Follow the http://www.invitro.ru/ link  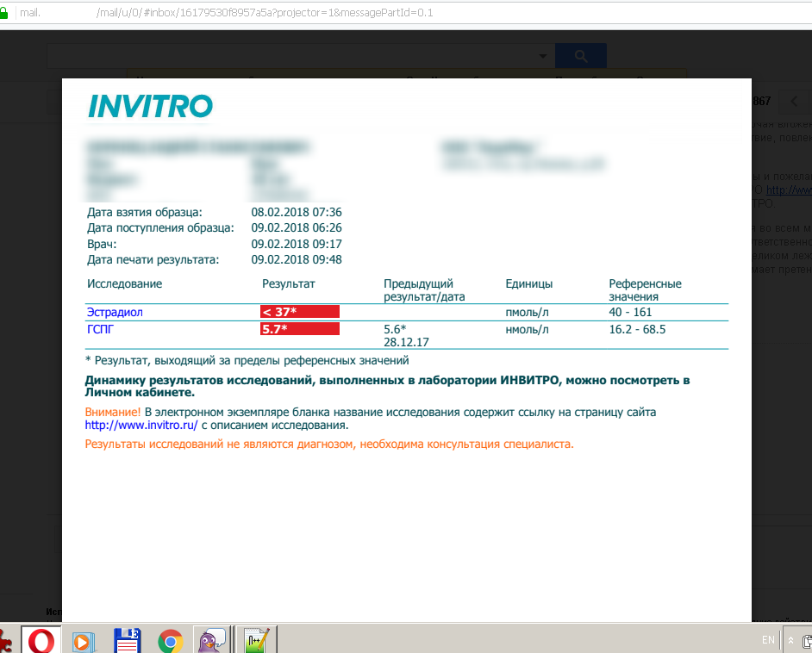[x=141, y=426]
